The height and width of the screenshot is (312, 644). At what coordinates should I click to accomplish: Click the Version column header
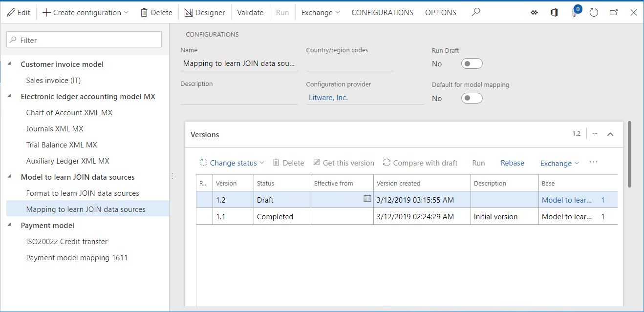(x=233, y=183)
